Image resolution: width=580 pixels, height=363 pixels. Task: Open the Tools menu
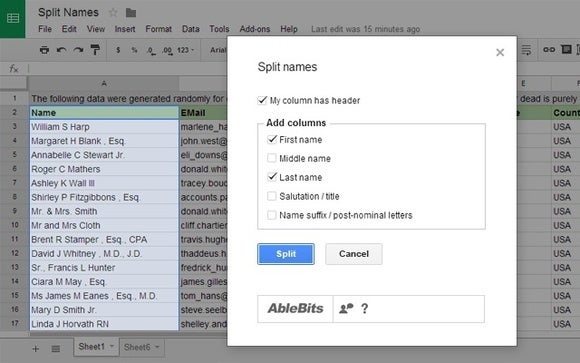click(219, 29)
